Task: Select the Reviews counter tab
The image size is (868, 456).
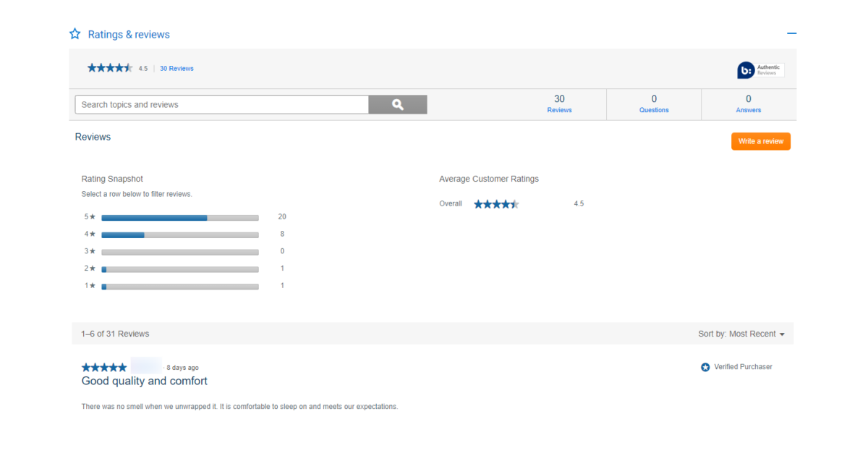Action: (558, 104)
